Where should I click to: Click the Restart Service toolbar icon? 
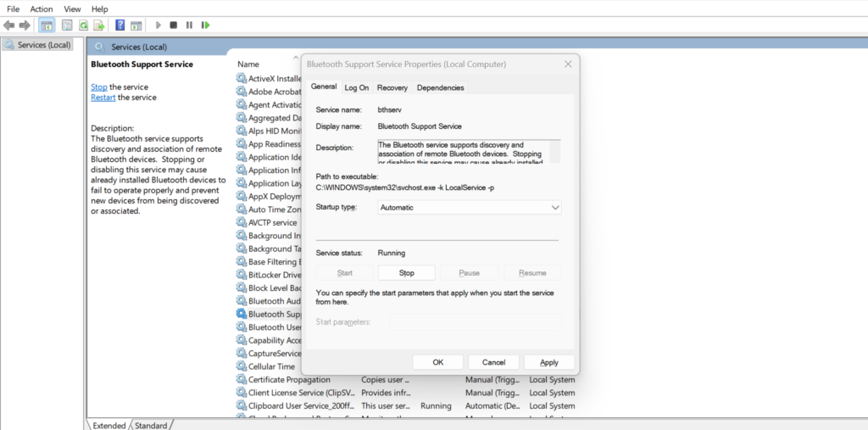click(x=205, y=25)
